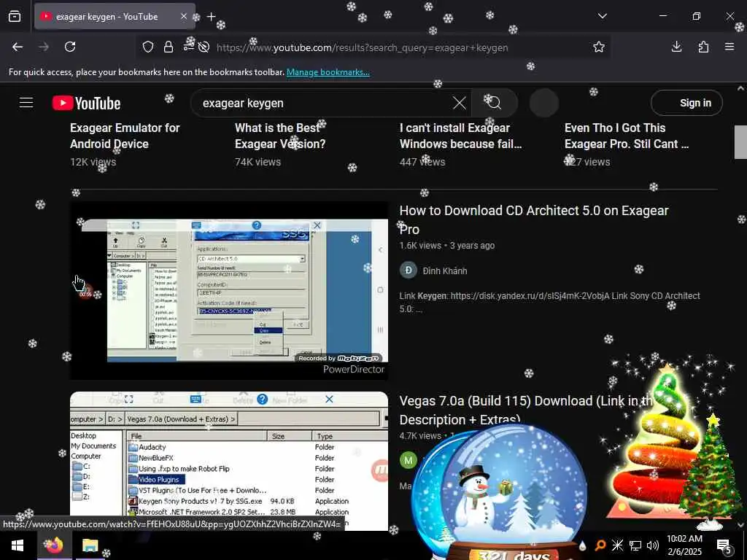Open the Firefox application menu
Screen dimensions: 747x560
coord(729,47)
